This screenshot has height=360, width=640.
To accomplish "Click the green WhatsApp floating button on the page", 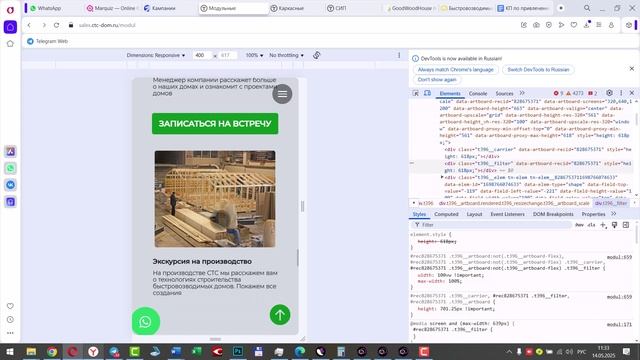I will pos(146,321).
